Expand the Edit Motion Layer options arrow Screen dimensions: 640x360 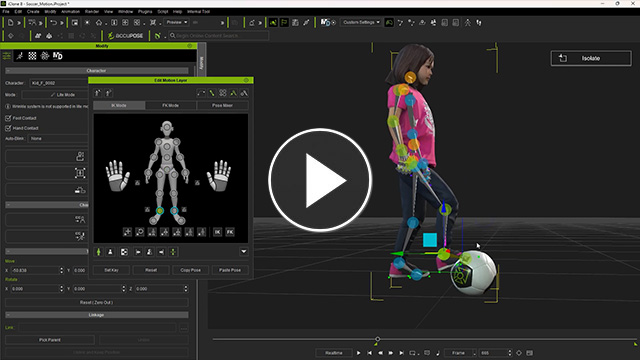[244, 251]
